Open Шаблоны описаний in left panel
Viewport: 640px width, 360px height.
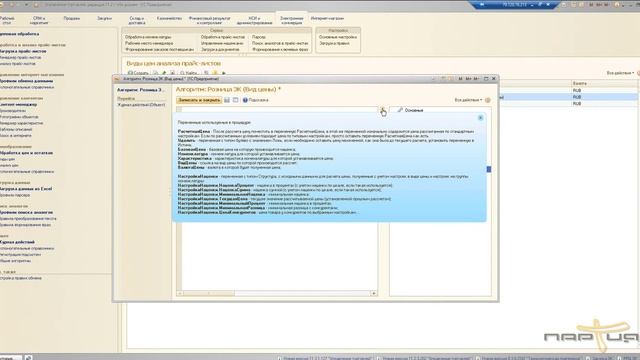[16, 129]
